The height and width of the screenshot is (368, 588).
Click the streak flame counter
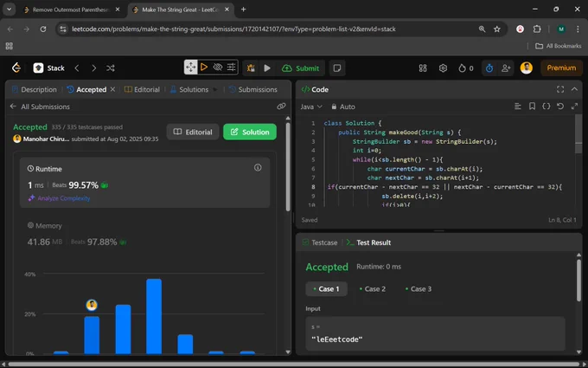pos(466,68)
